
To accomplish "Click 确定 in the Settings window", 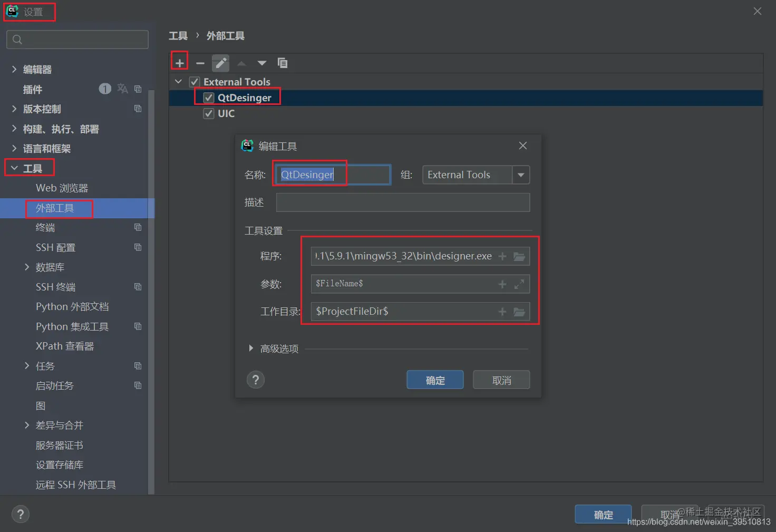I will coord(603,515).
